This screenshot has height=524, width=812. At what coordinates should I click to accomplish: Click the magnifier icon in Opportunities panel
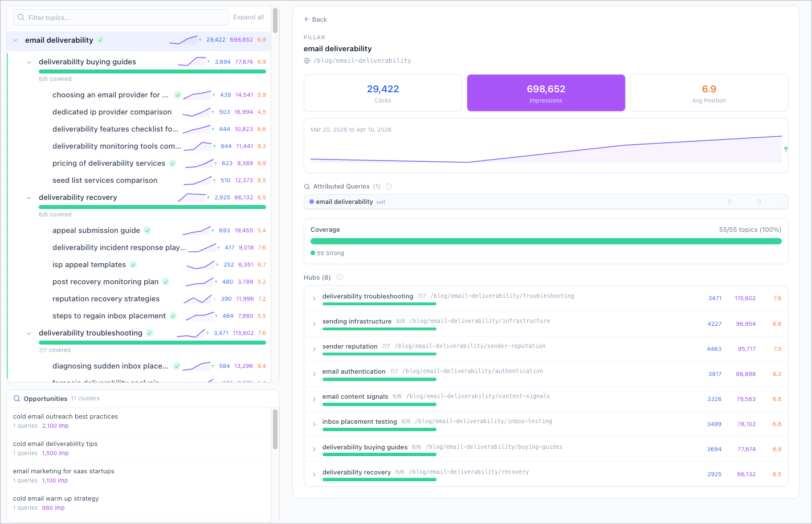pyautogui.click(x=18, y=398)
